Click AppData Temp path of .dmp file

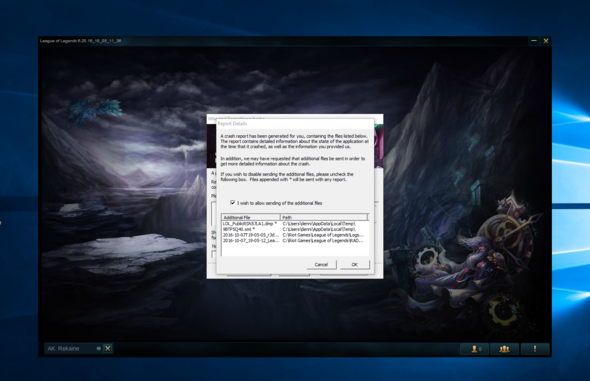[319, 224]
